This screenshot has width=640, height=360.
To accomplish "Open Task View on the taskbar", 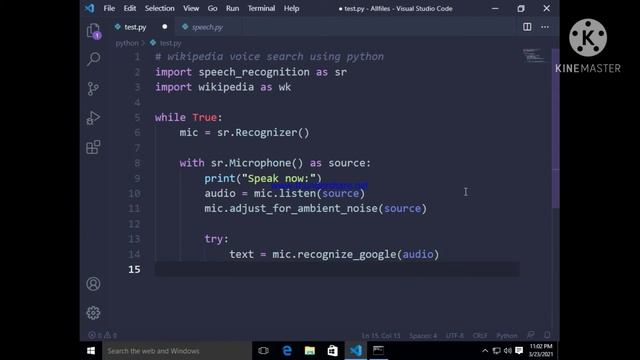I will (264, 351).
